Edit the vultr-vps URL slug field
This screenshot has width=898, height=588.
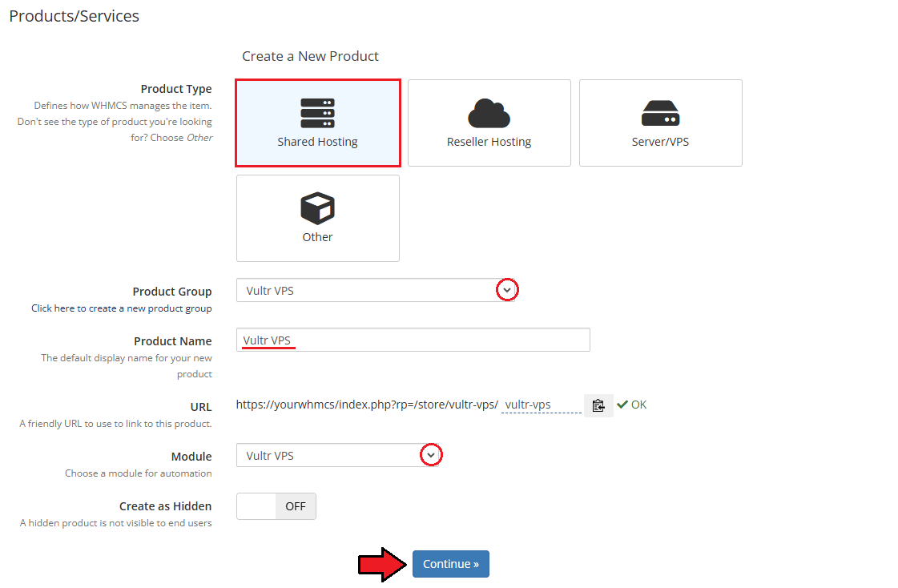click(542, 405)
